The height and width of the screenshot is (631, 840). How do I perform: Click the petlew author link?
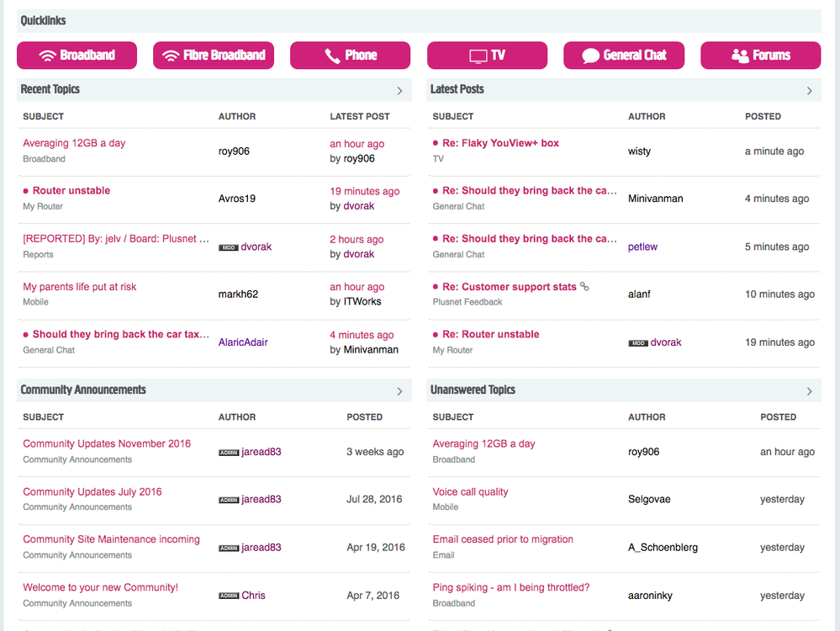(642, 247)
